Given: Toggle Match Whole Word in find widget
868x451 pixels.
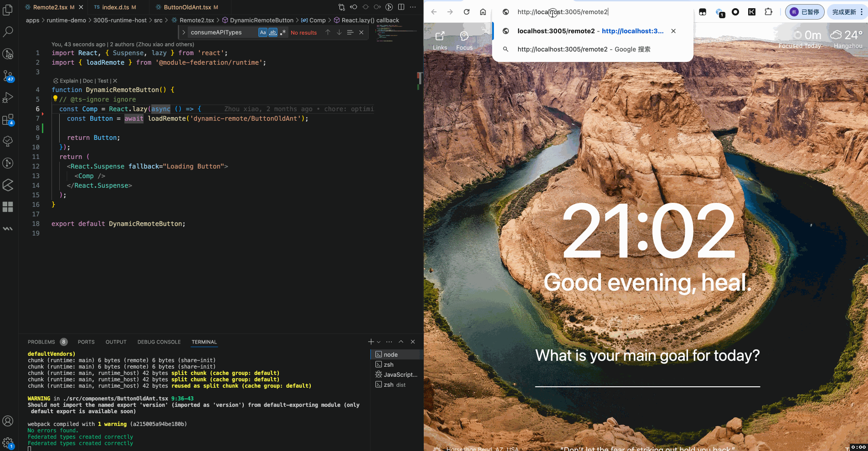Looking at the screenshot, I should point(272,32).
